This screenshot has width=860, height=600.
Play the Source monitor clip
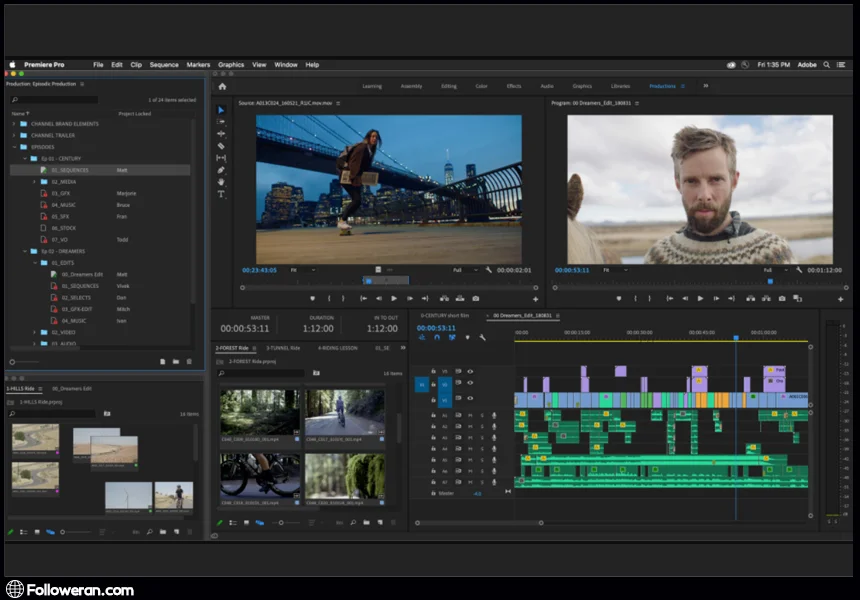click(x=394, y=298)
